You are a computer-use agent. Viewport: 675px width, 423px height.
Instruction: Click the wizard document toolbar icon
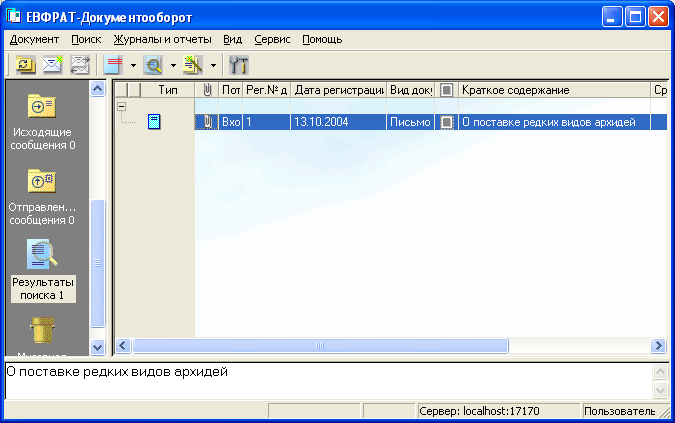[x=193, y=65]
